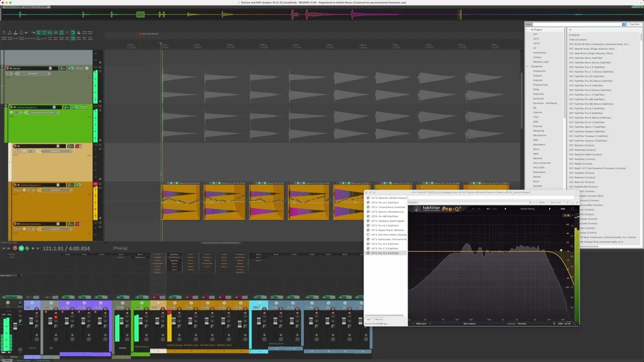Click the plugin browser Filter text field

pos(577,24)
